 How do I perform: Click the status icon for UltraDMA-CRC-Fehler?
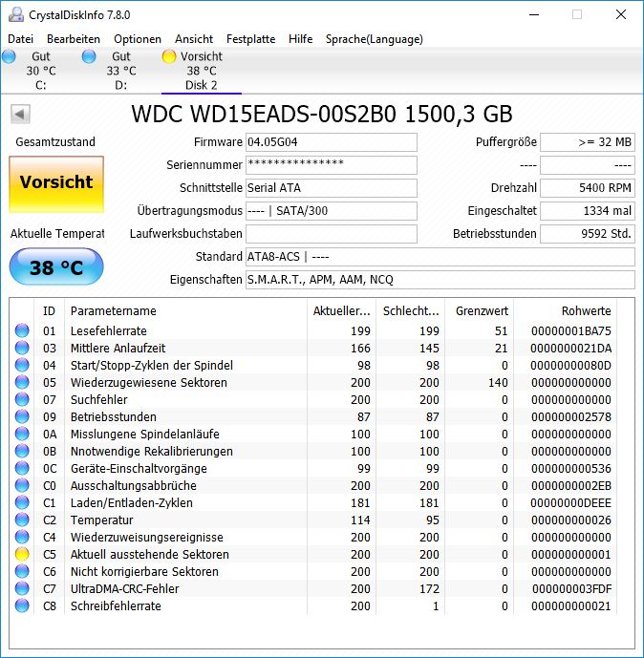[x=22, y=588]
